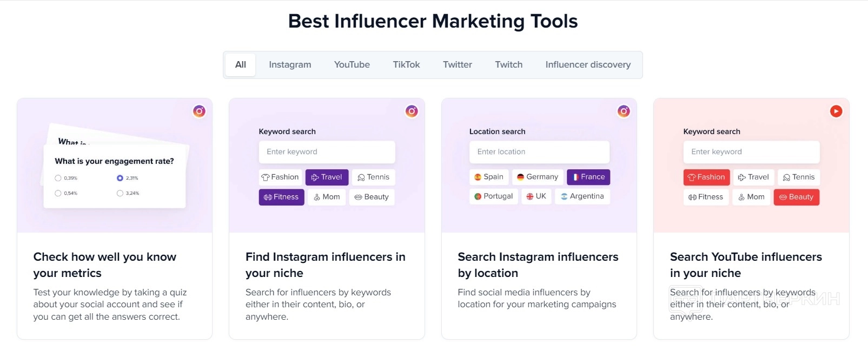Select the 2.31% engagement rate radio
Screen dimensions: 868x350
pyautogui.click(x=120, y=178)
